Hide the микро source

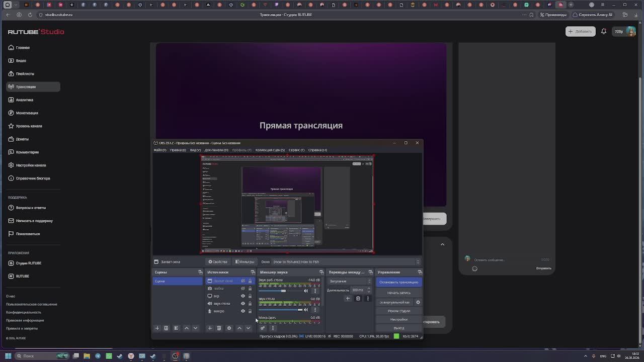243,311
